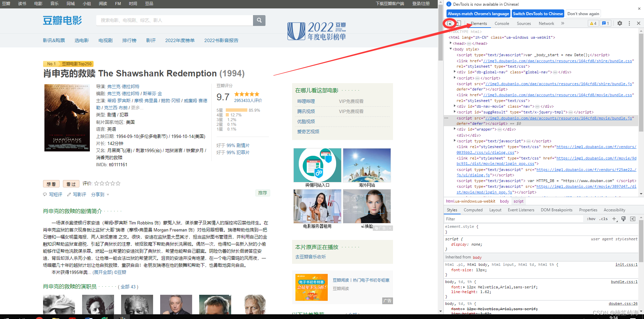
Task: Open the douban.css:26 source link
Action: coord(623,304)
